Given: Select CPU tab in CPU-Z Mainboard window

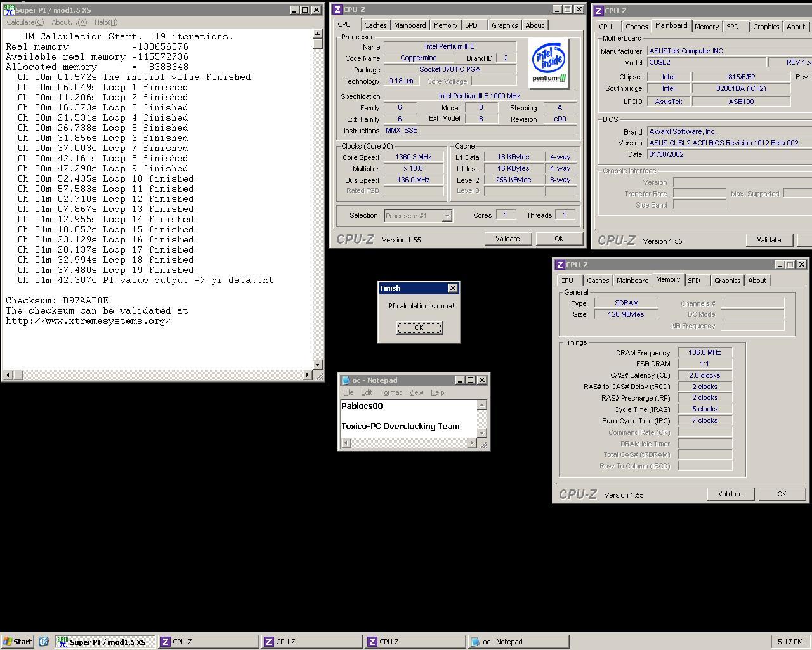Looking at the screenshot, I should 606,27.
